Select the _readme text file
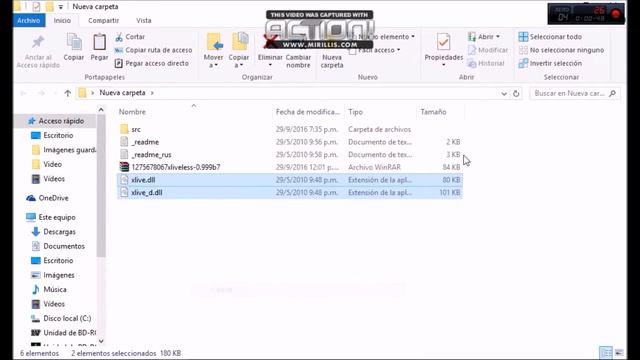The image size is (640, 360). point(145,142)
